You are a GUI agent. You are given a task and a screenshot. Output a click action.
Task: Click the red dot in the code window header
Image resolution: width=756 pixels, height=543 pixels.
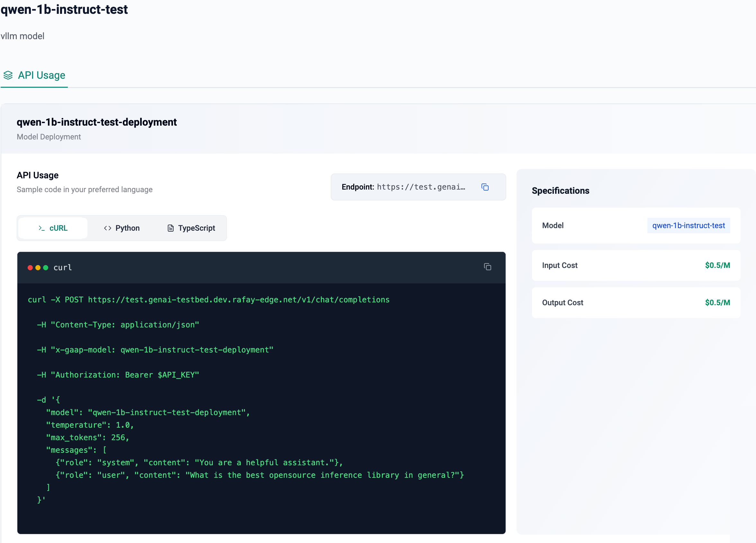(30, 268)
